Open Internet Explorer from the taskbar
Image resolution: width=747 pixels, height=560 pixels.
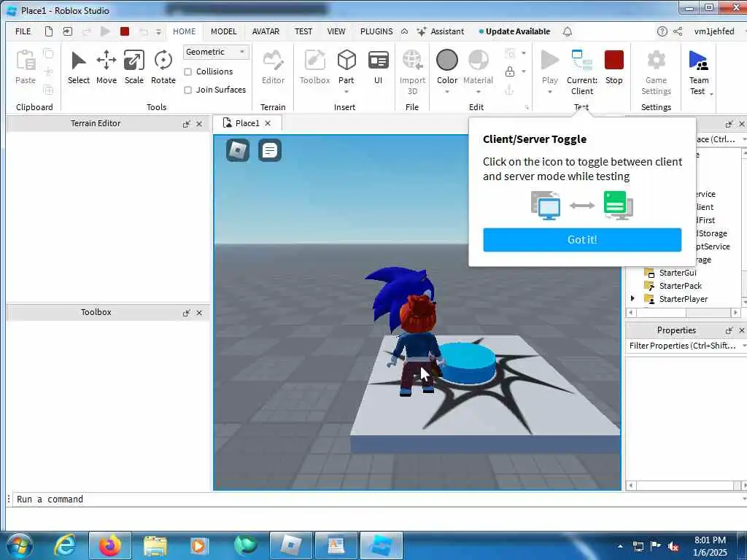65,545
